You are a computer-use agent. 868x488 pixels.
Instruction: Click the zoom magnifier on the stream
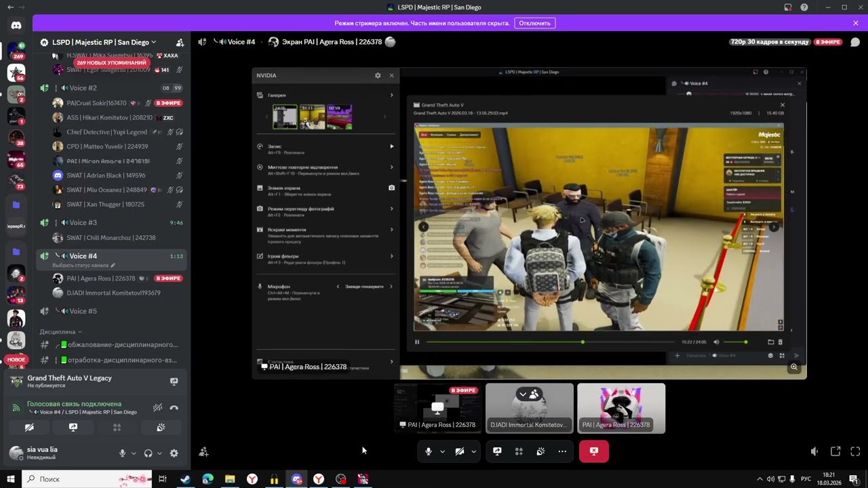pos(794,367)
